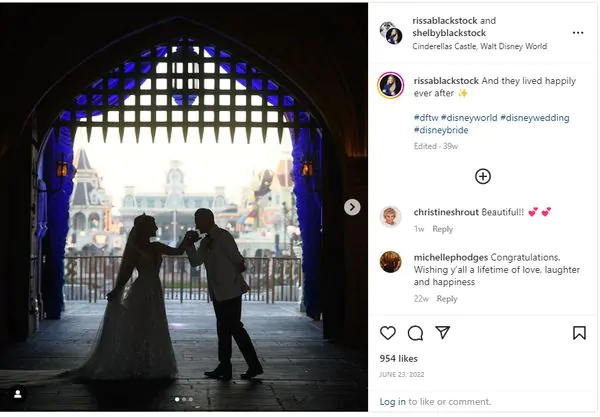Open the #disneybride hashtag
Screen dimensions: 600x417
[441, 130]
